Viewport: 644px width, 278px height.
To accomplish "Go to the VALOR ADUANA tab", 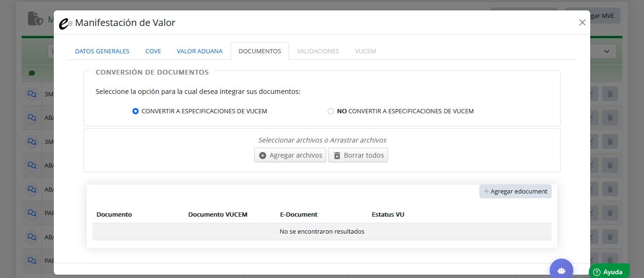I will 199,51.
